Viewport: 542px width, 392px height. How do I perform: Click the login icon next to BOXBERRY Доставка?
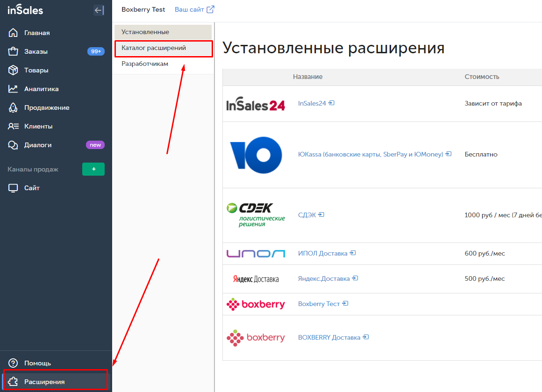click(x=366, y=337)
